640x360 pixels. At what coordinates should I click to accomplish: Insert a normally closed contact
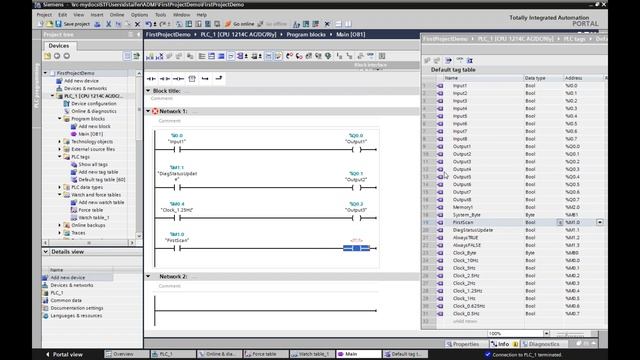coord(164,78)
